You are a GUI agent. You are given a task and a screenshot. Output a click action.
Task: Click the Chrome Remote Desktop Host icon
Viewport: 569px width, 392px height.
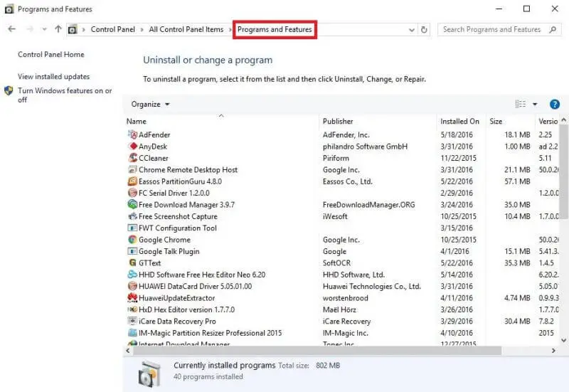132,169
